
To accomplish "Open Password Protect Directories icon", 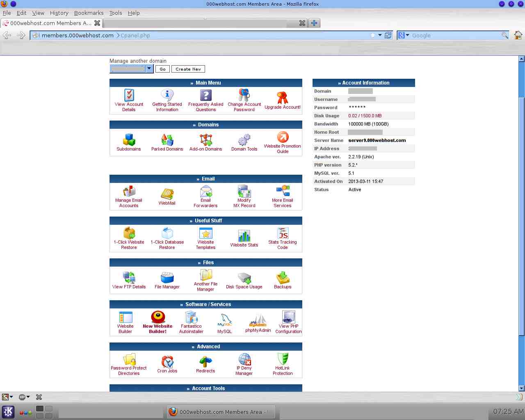I will (x=129, y=359).
